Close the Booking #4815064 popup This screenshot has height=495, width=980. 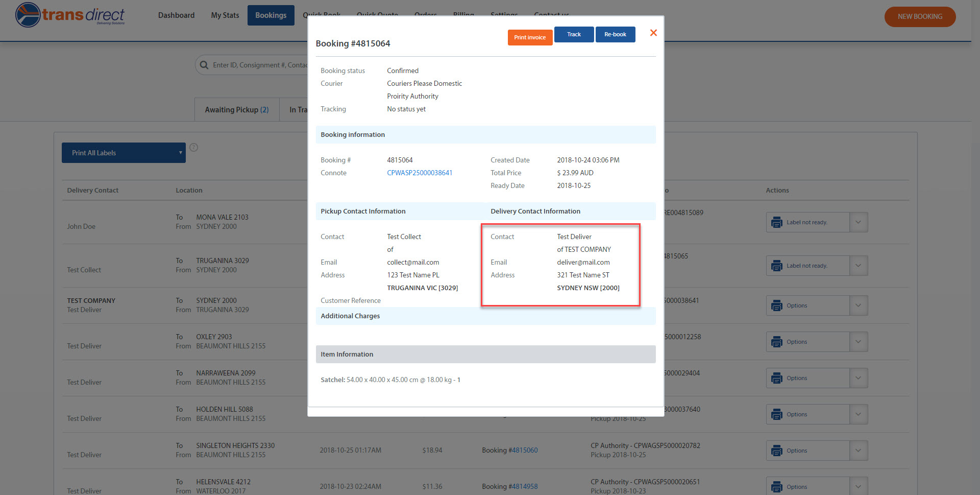point(653,33)
